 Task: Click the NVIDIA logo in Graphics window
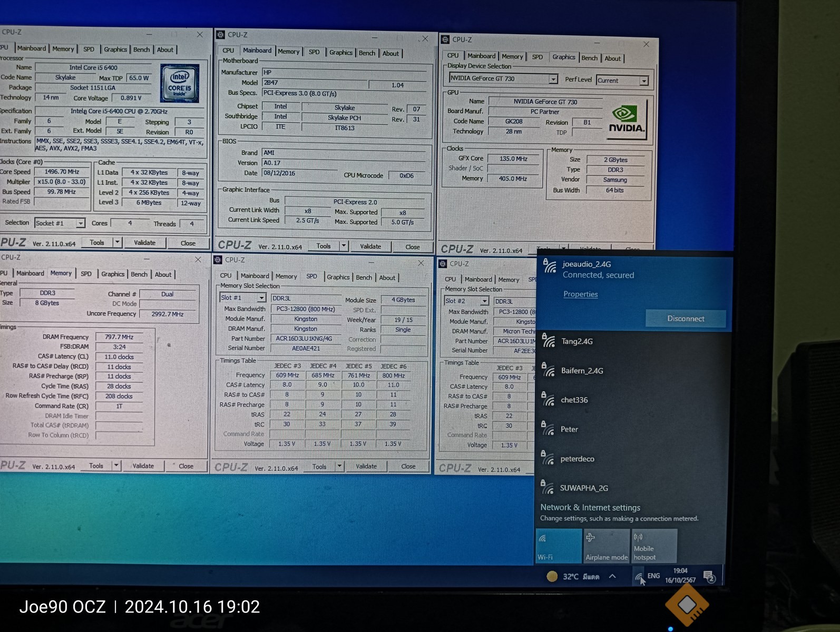(x=627, y=121)
